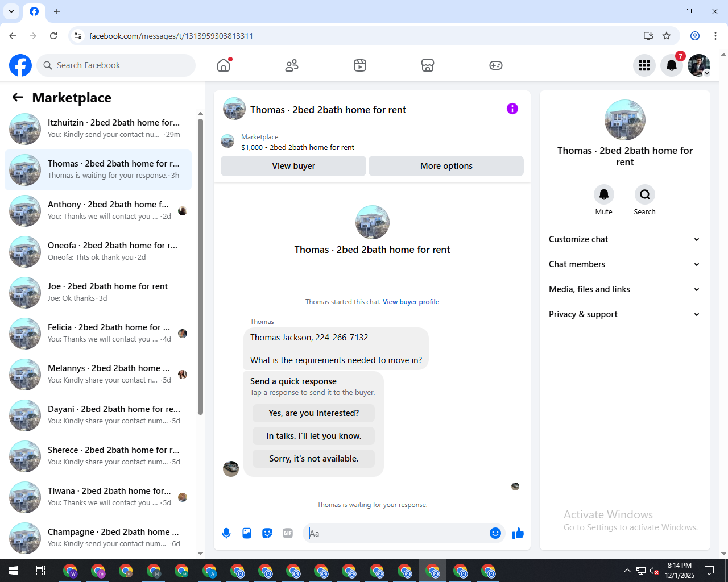Viewport: 728px width, 582px height.
Task: Open Task View on the taskbar
Action: (41, 571)
